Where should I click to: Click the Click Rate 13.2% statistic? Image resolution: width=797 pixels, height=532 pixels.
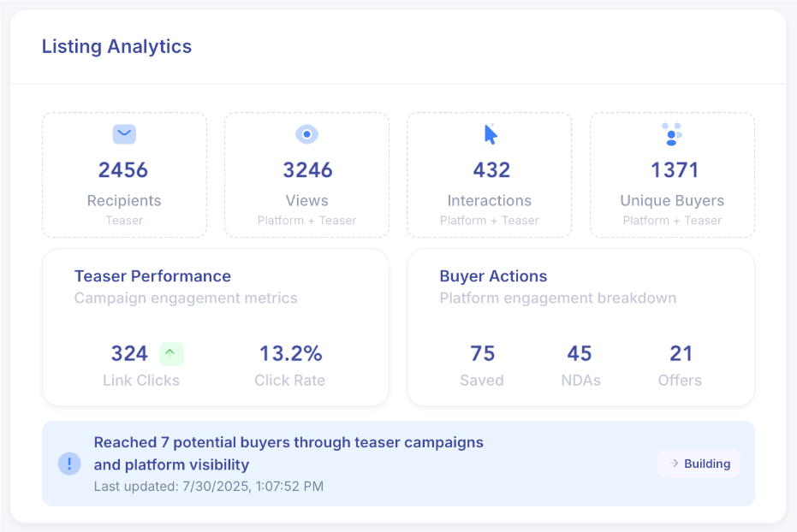289,352
